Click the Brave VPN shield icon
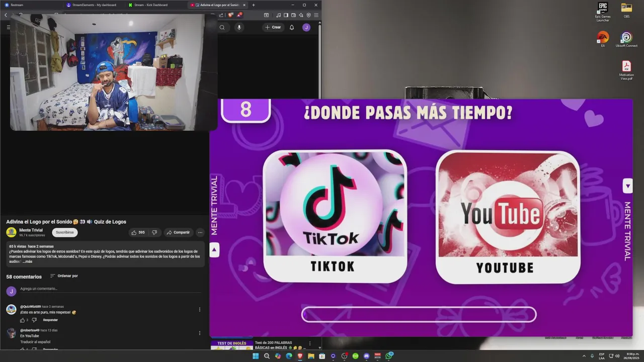The height and width of the screenshot is (362, 644). pyautogui.click(x=308, y=15)
